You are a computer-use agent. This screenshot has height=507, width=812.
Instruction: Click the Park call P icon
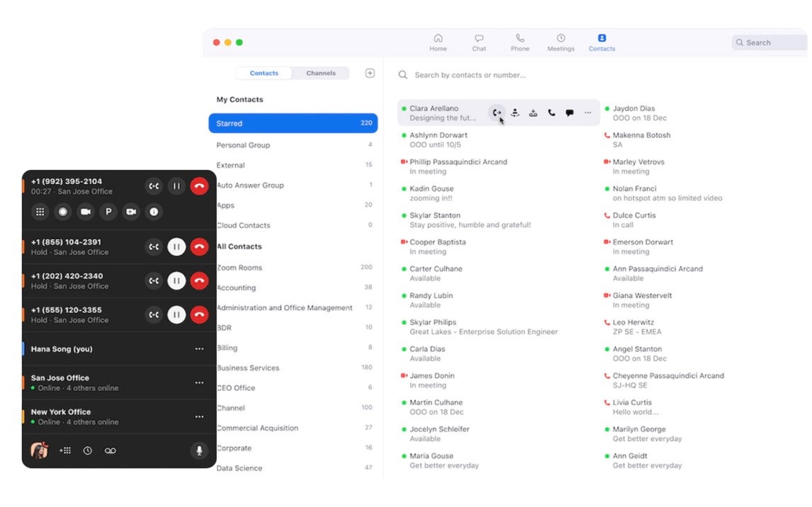click(108, 212)
